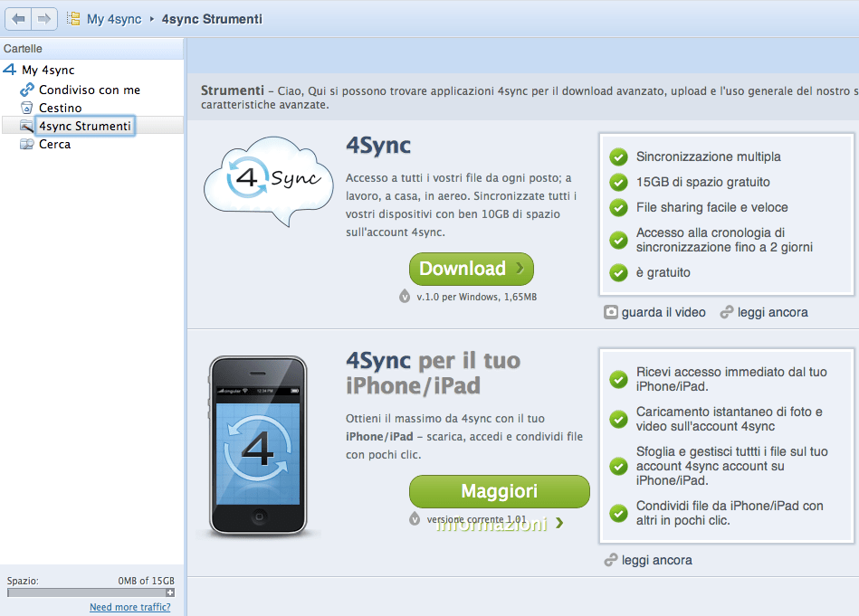Select 4sync Strumenti in sidebar
Image resolution: width=859 pixels, height=616 pixels.
[85, 126]
